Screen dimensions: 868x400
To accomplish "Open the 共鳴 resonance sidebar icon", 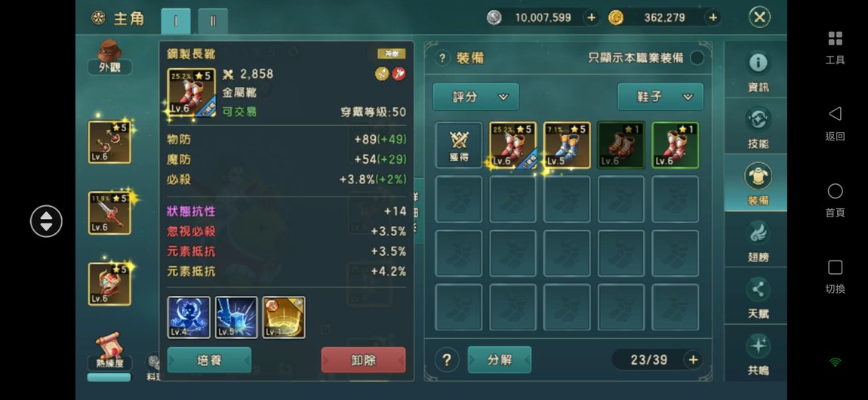I will click(x=758, y=353).
